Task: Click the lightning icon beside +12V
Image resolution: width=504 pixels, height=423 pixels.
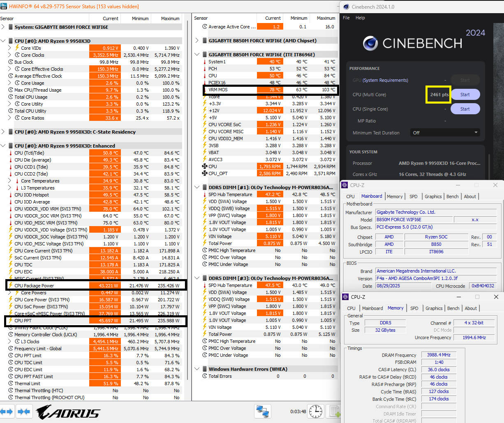Action: (205, 111)
